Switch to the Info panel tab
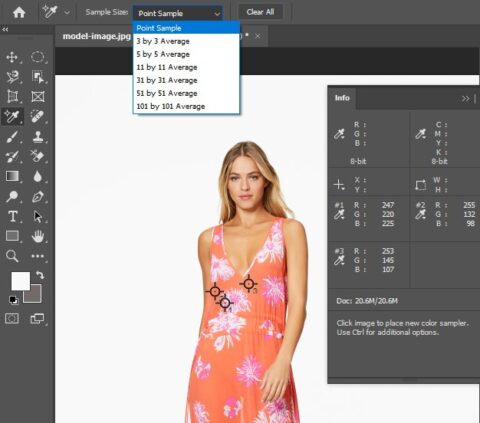 [342, 98]
